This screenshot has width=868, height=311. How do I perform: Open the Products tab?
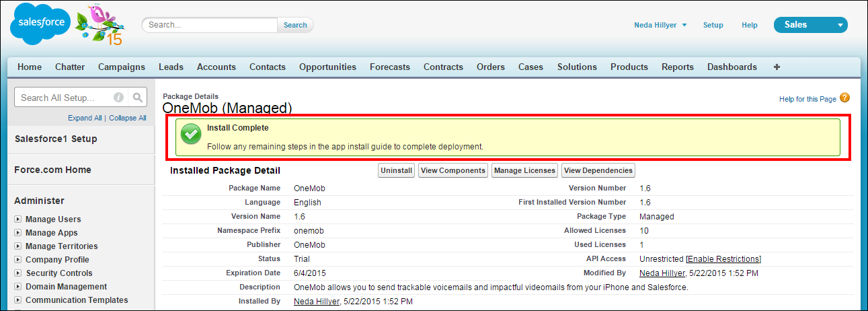(629, 67)
